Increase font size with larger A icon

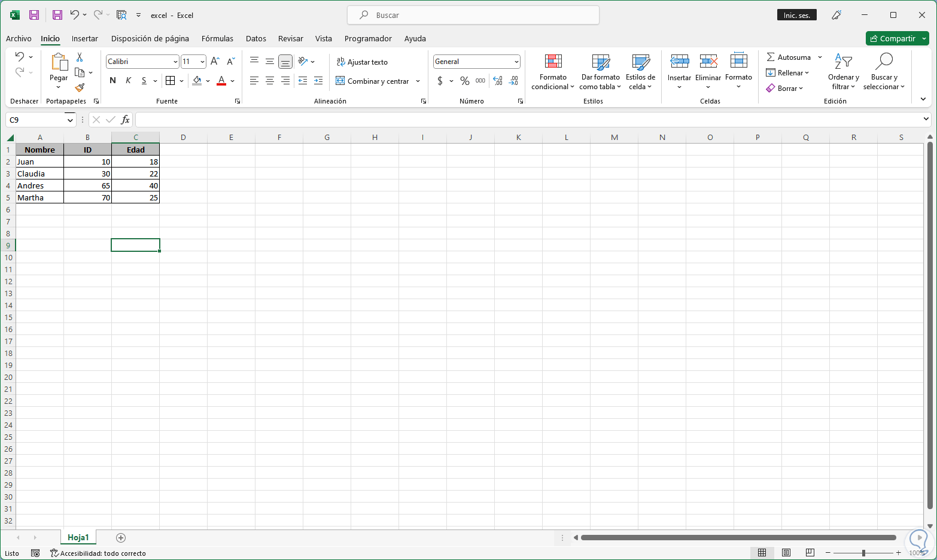[x=215, y=62]
